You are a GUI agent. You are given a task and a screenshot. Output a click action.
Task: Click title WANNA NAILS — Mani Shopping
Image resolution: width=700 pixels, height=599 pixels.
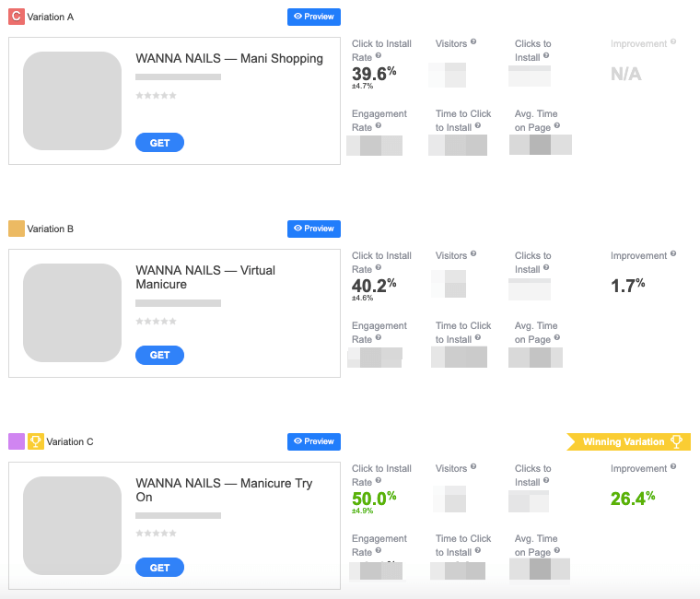[x=229, y=58]
